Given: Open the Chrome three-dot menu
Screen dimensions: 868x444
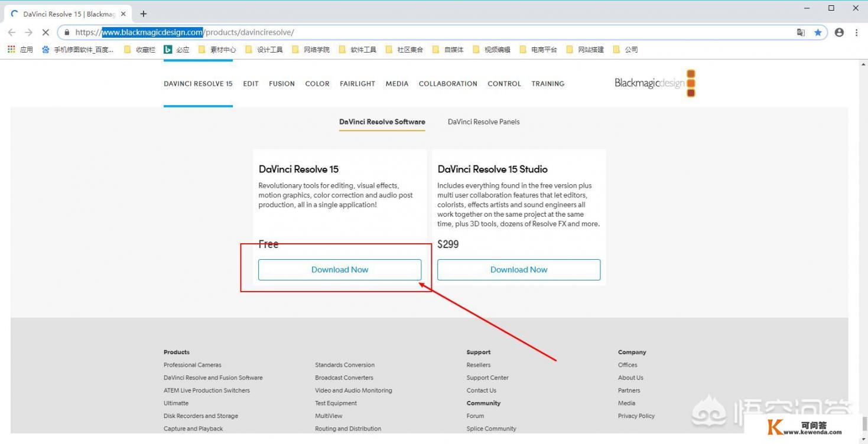Looking at the screenshot, I should [856, 32].
